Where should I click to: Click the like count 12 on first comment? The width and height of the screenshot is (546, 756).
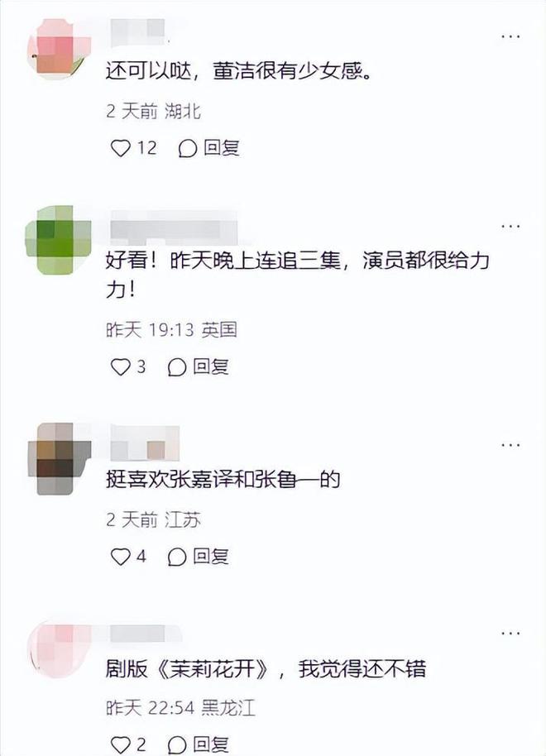(x=147, y=147)
